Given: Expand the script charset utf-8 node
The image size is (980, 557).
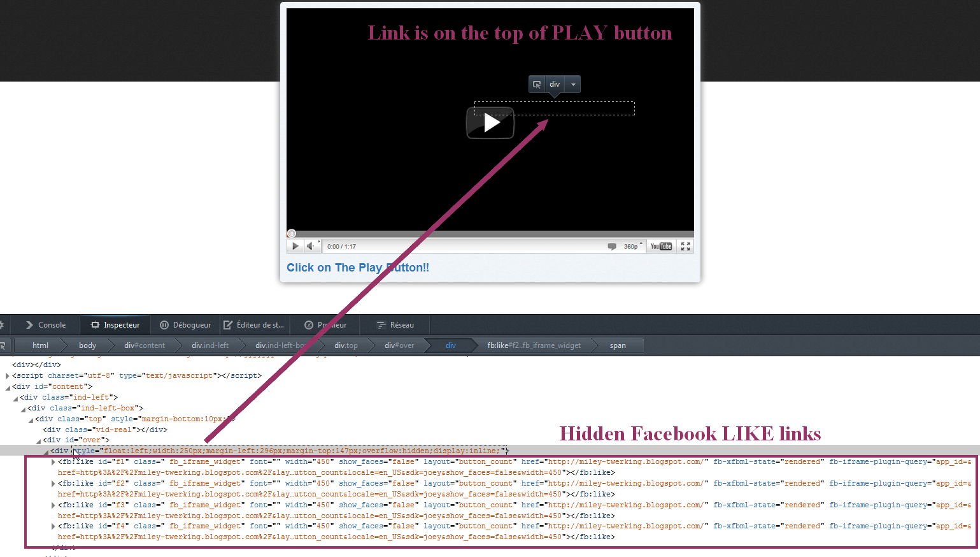Looking at the screenshot, I should [x=8, y=376].
